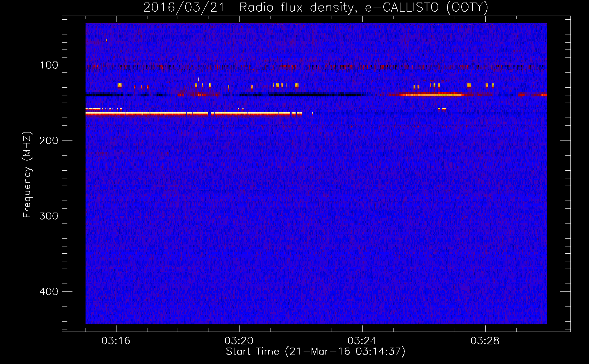
Task: Click the "200" frequency tick label
Action: point(49,141)
